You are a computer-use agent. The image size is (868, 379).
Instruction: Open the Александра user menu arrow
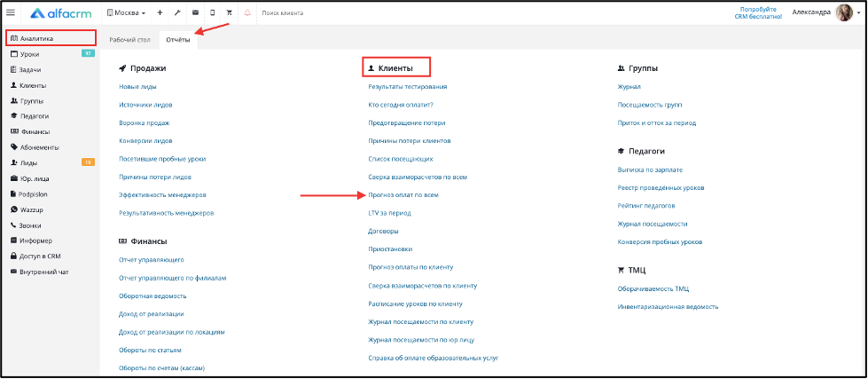click(x=858, y=12)
